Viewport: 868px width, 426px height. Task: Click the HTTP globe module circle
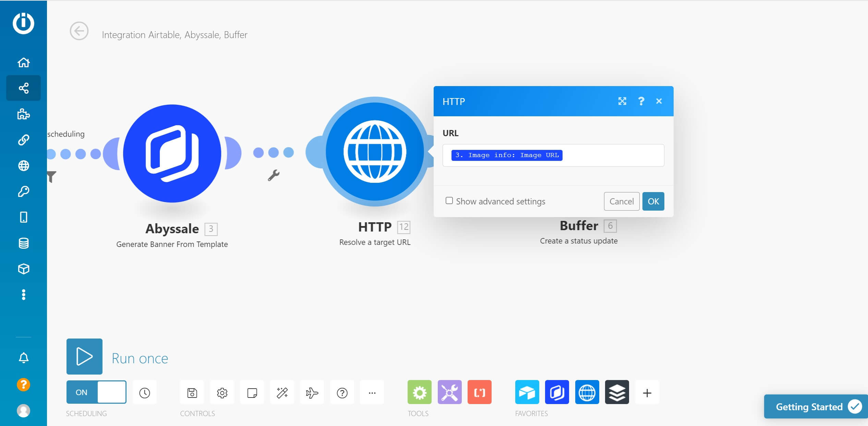[x=375, y=152]
